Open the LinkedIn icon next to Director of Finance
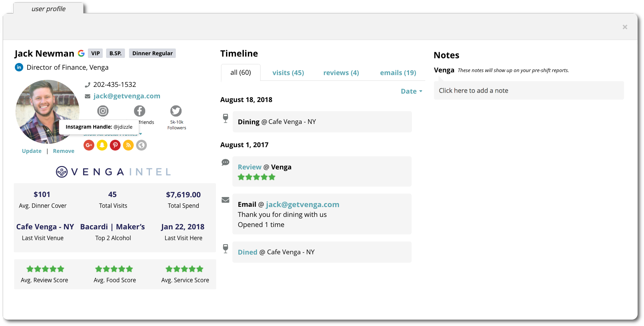Viewport: 644px width, 326px height. (19, 67)
